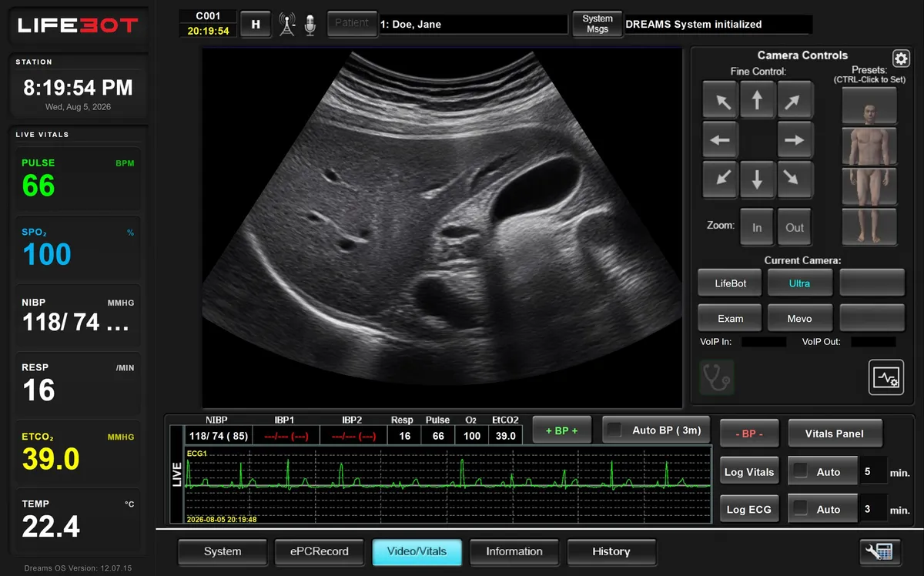
Task: Enable the Auto BP (3m) checkbox
Action: coord(614,430)
